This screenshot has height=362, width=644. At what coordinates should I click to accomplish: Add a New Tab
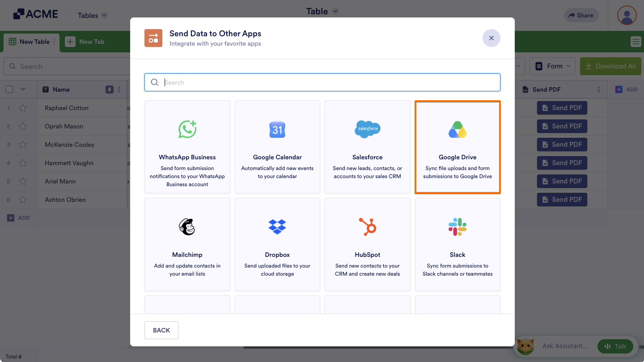coord(85,42)
